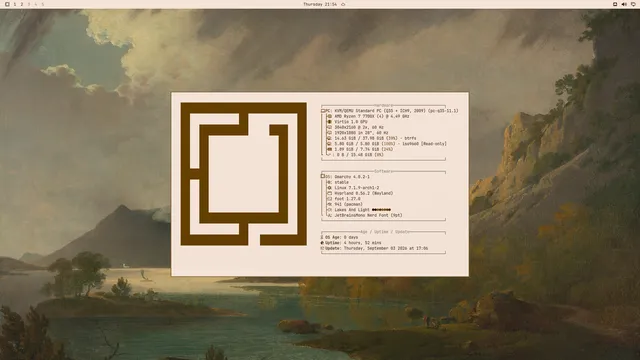Click the square tray icon left of volume
Image resolution: width=640 pixels, height=360 pixels.
coord(615,4)
